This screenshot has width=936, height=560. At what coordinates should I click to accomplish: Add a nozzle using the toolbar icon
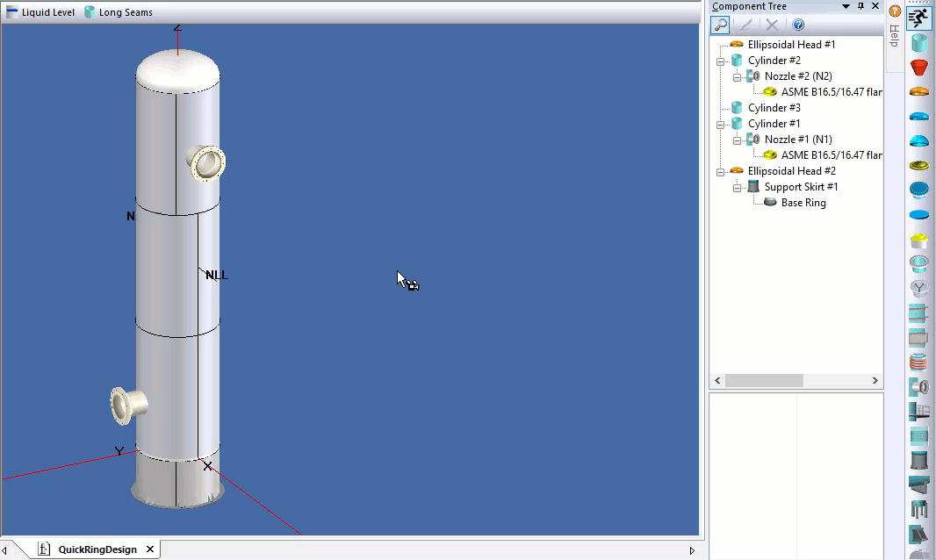pos(919,386)
